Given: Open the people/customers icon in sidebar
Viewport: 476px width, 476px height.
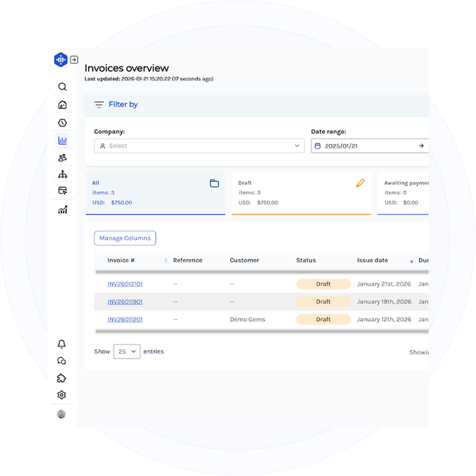Looking at the screenshot, I should tap(62, 157).
